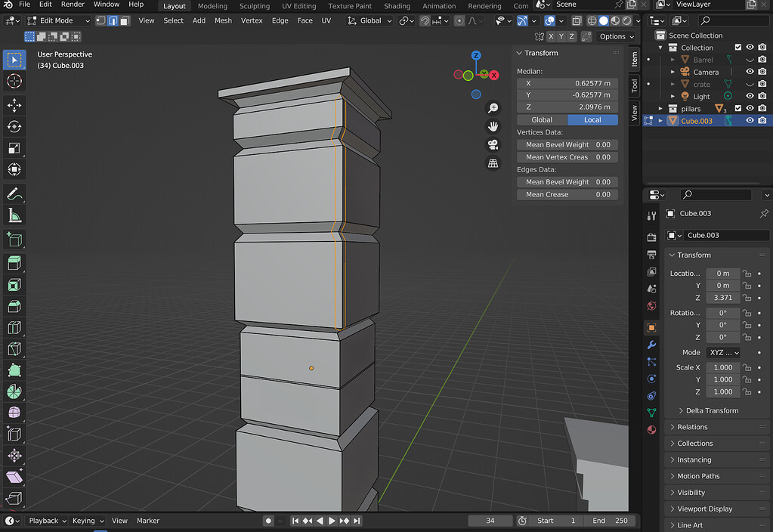The height and width of the screenshot is (532, 773).
Task: Expand the Cube.003 item in the outliner
Action: coord(660,120)
